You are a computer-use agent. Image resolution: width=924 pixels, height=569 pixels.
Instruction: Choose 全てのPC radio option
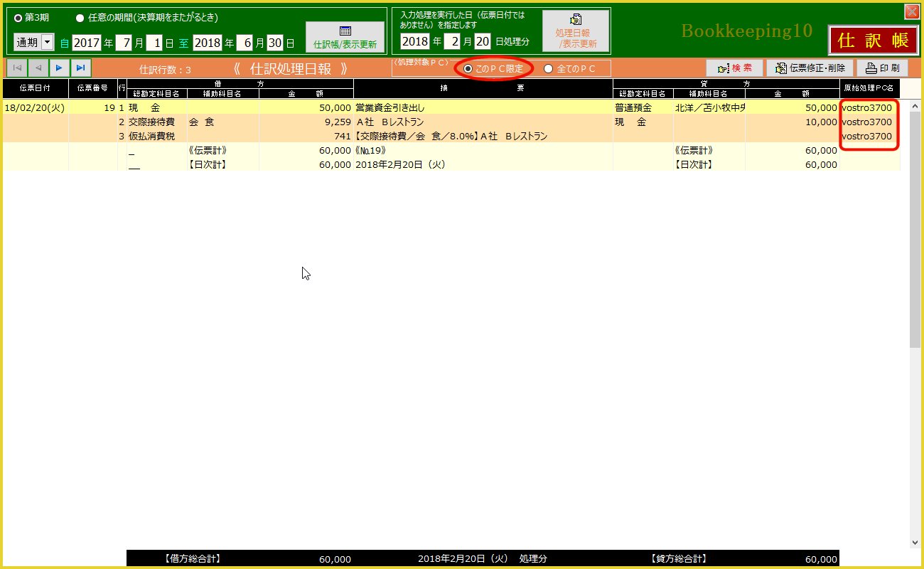(x=548, y=68)
